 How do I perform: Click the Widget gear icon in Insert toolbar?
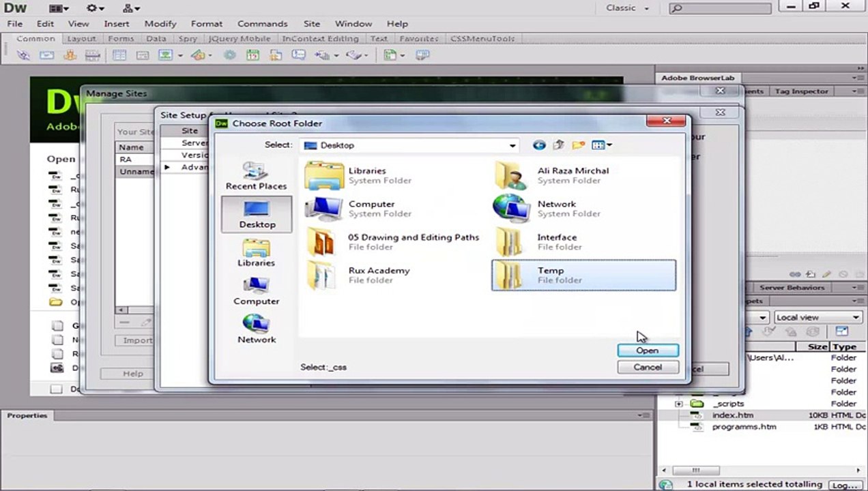point(230,55)
